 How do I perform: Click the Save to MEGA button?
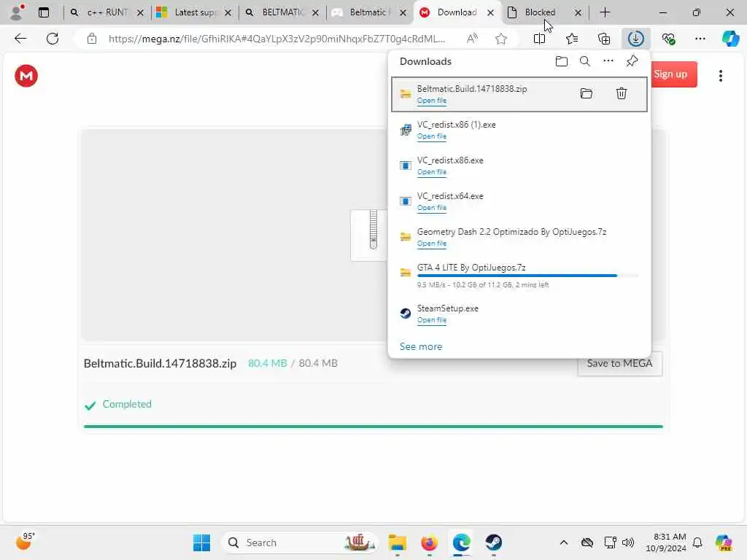point(619,363)
